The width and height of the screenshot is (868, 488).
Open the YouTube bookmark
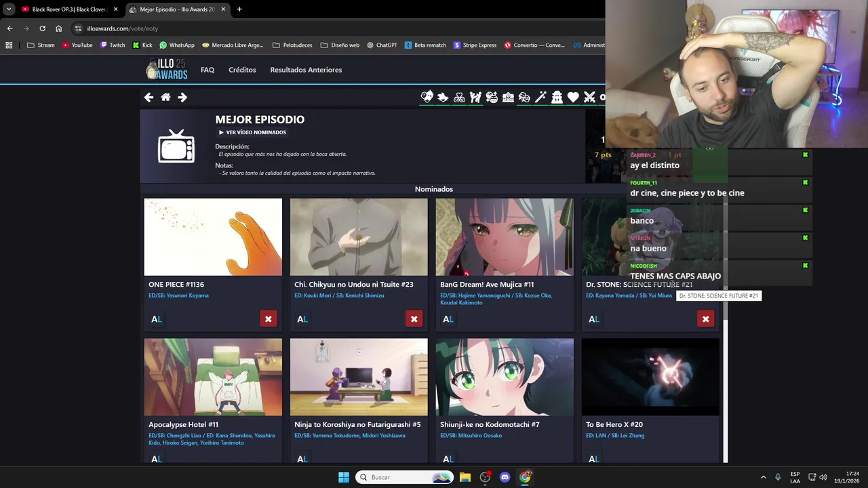[77, 45]
